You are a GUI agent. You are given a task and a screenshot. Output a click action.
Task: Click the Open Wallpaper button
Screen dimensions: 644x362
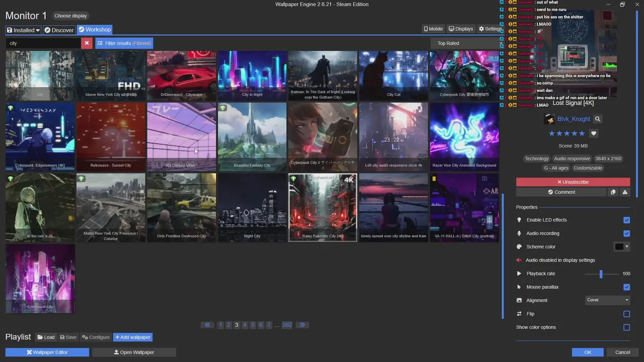click(134, 352)
